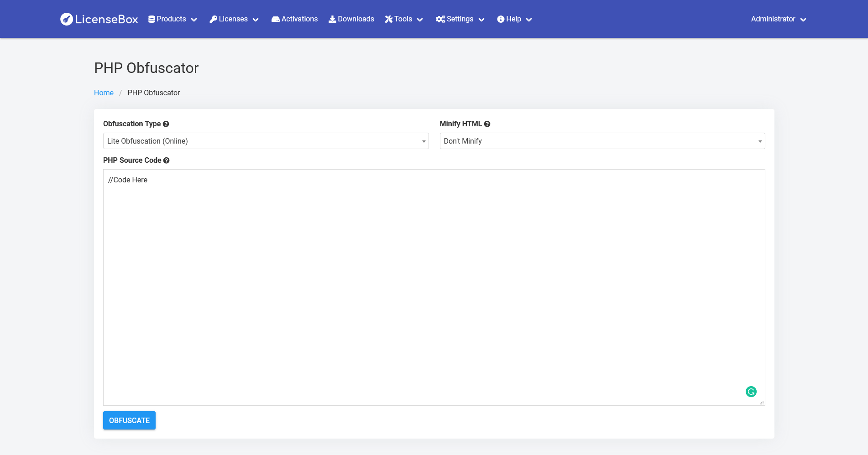
Task: Open the Activations menu item
Action: coord(294,19)
